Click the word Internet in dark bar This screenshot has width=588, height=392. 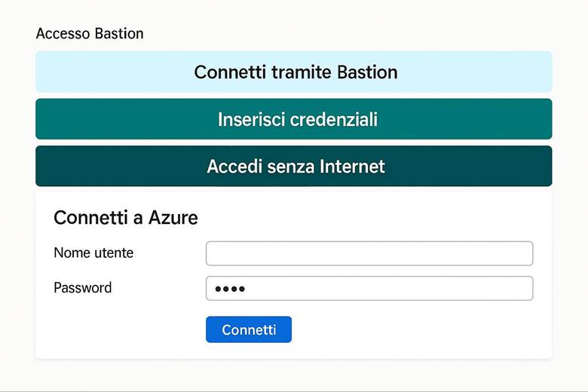point(351,167)
